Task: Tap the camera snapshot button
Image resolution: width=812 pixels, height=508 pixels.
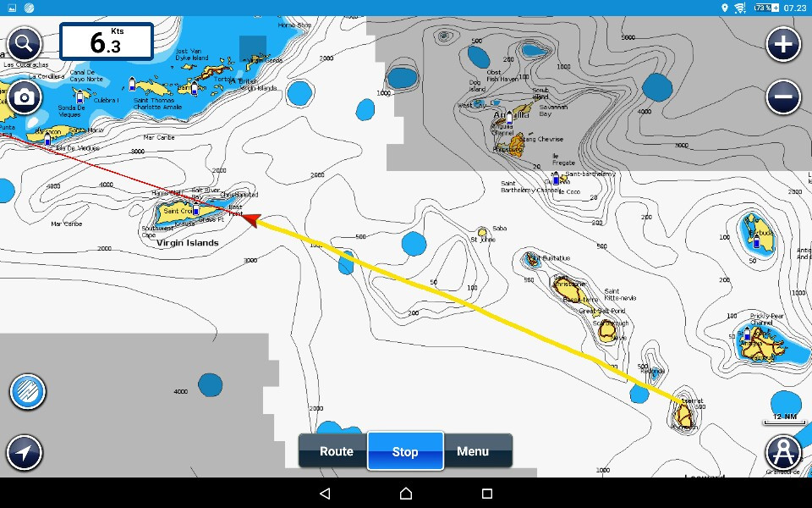Action: [25, 97]
